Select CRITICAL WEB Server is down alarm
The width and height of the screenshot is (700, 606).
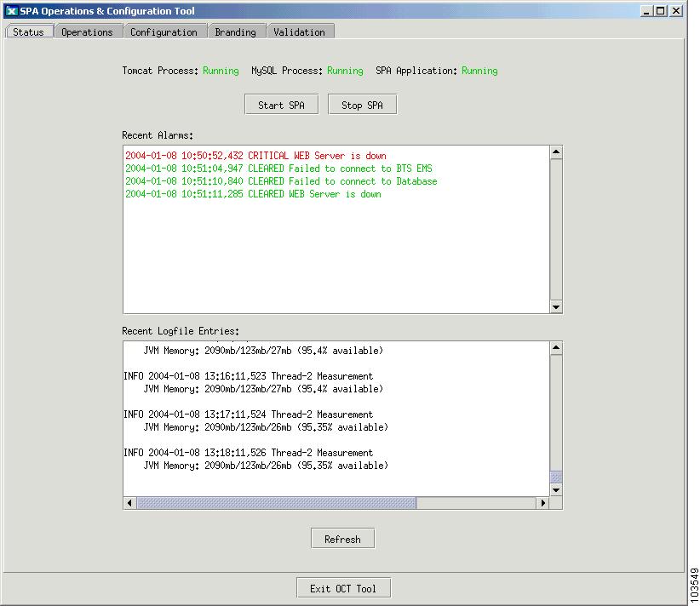(255, 156)
